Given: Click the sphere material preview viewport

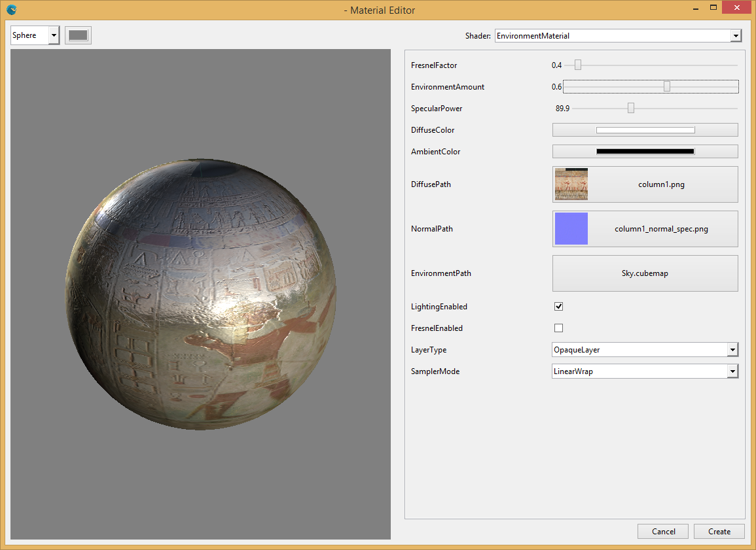Looking at the screenshot, I should [200, 294].
